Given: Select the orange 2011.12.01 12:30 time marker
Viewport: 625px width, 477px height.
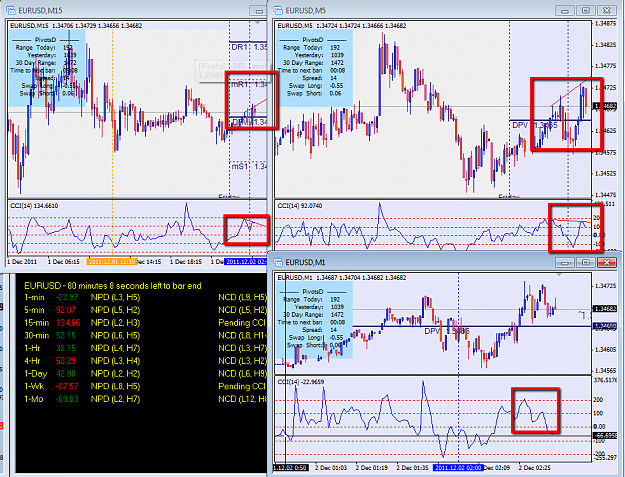Looking at the screenshot, I should coord(112,262).
